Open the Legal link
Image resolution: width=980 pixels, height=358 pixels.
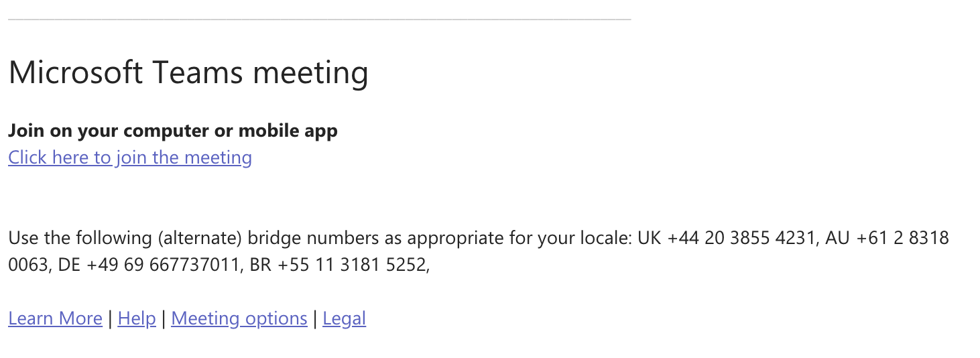pyautogui.click(x=344, y=318)
